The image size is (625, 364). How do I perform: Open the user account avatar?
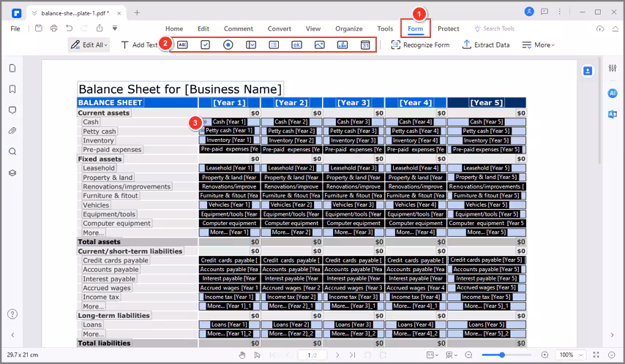[x=529, y=12]
